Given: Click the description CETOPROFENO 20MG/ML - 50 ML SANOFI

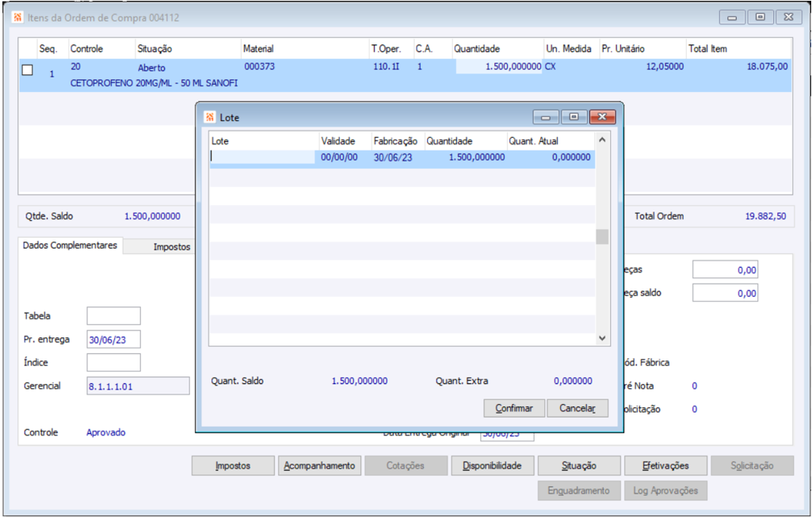Looking at the screenshot, I should pos(154,83).
